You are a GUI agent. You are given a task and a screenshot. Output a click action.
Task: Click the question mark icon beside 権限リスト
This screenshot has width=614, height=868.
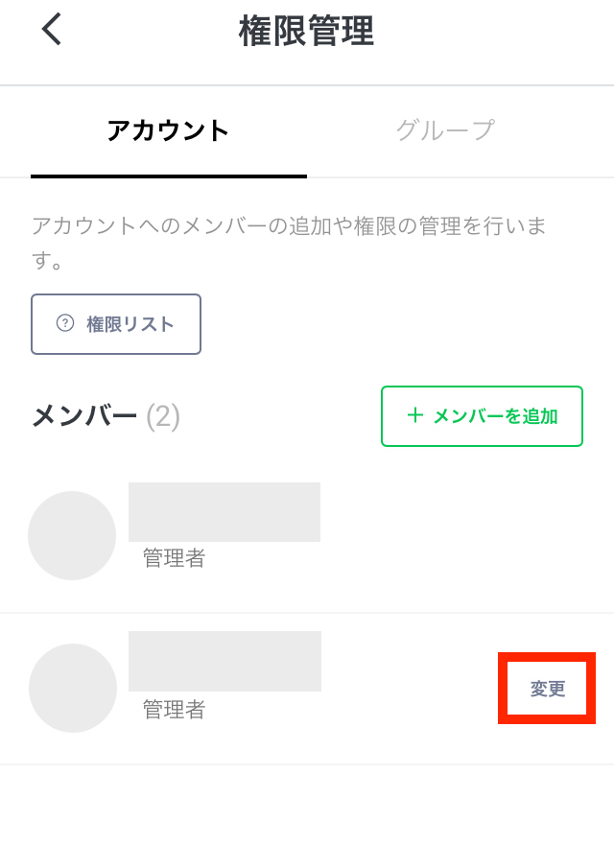point(65,324)
